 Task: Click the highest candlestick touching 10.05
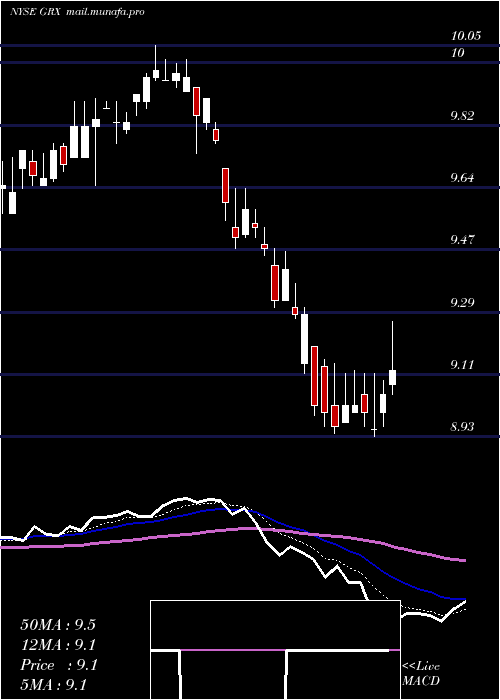click(156, 74)
